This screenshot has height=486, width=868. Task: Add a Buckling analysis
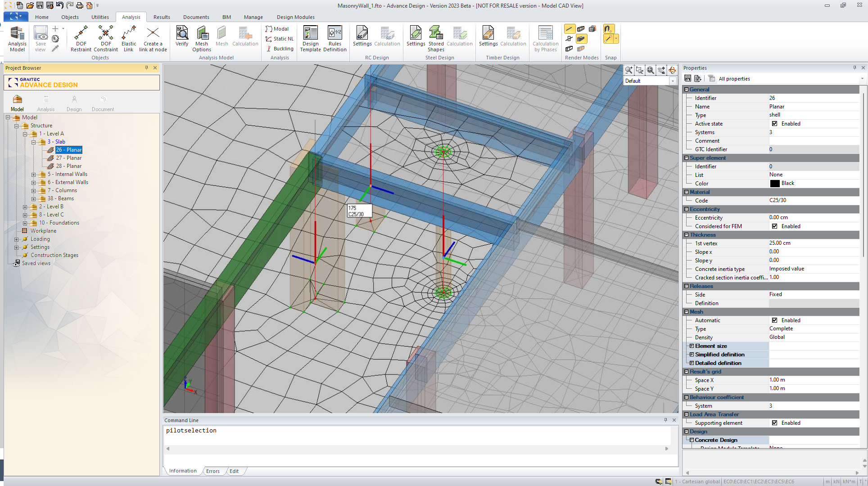pyautogui.click(x=280, y=49)
